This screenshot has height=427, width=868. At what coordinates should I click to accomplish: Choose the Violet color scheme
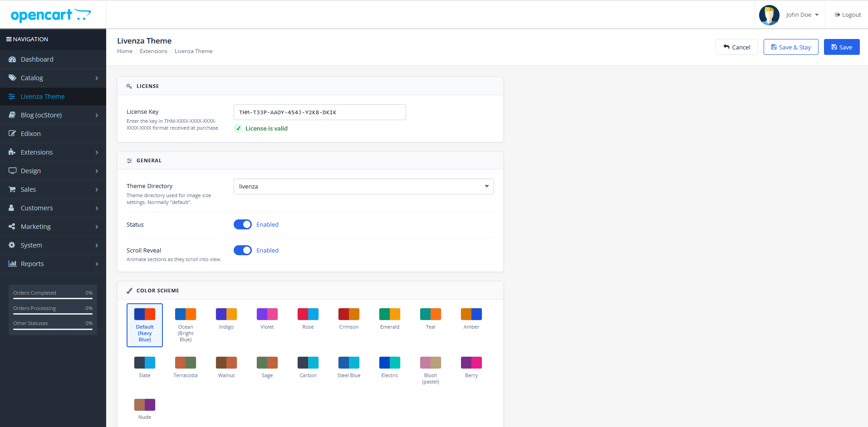267,319
